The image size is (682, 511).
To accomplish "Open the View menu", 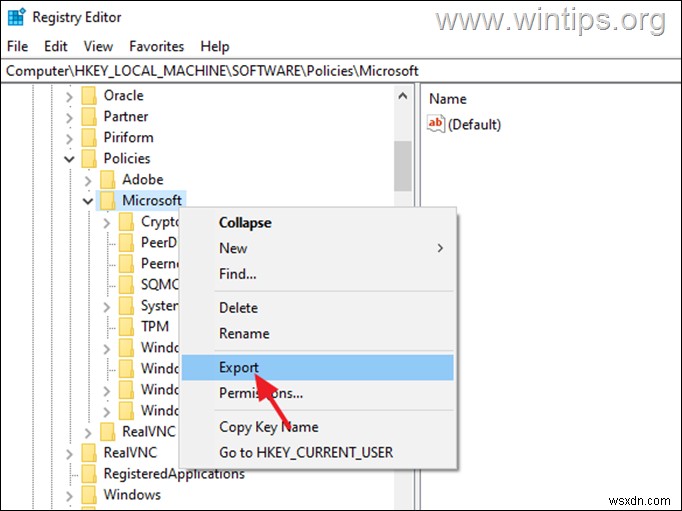I will point(98,46).
